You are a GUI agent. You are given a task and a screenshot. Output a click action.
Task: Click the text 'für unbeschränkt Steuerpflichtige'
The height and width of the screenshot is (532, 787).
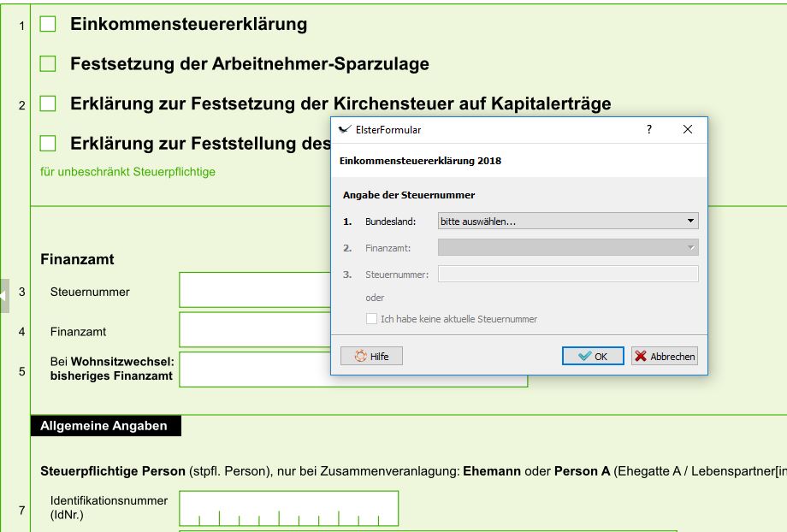(127, 172)
